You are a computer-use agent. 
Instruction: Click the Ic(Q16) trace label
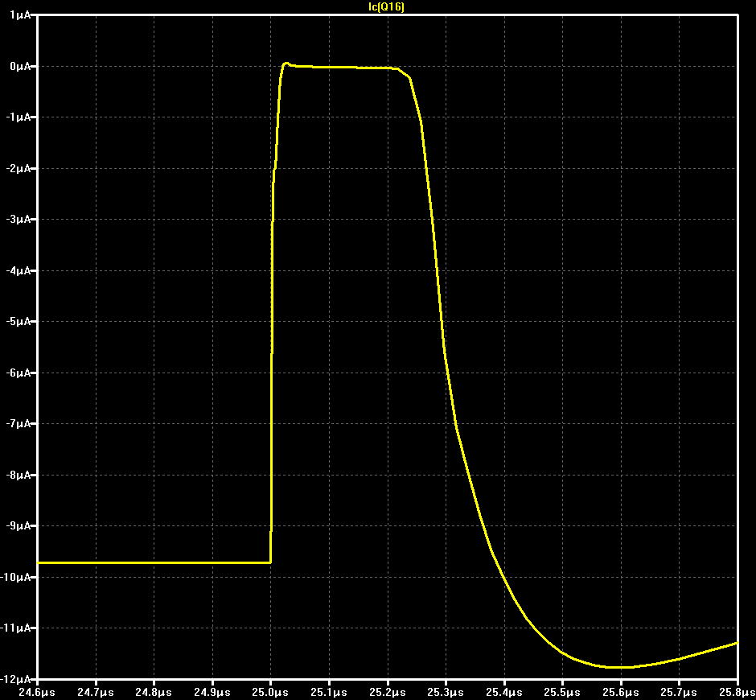tap(386, 6)
